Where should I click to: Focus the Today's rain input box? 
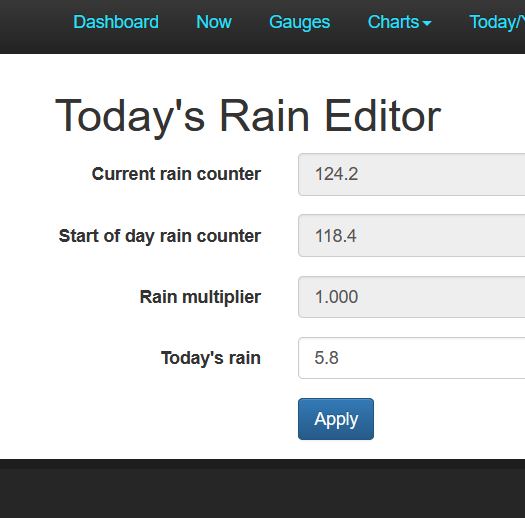pyautogui.click(x=411, y=358)
